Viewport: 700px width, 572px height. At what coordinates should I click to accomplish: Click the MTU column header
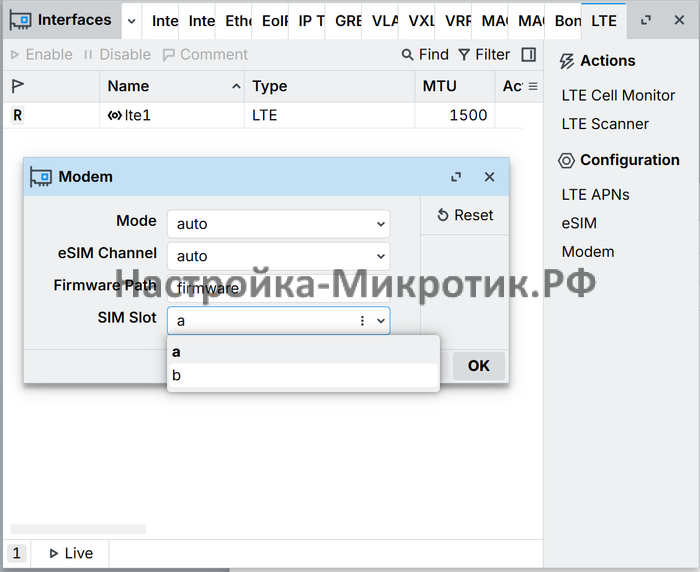coord(454,86)
